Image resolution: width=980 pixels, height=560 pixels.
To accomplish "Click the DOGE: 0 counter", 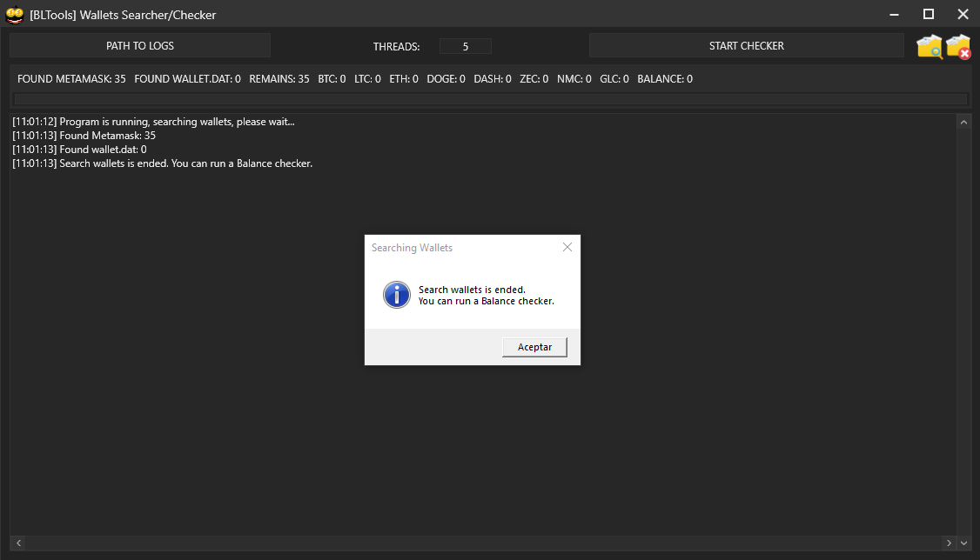I will tap(446, 78).
